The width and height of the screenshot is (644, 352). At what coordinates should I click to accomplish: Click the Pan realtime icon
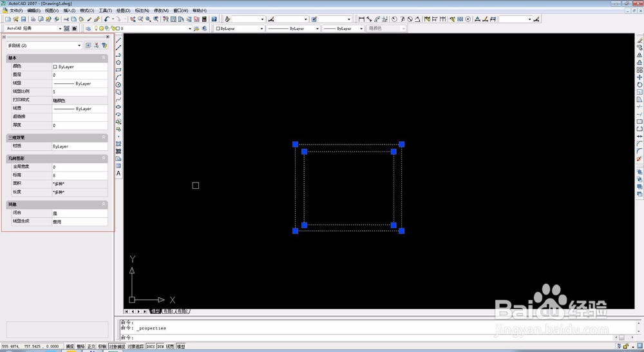pos(133,19)
